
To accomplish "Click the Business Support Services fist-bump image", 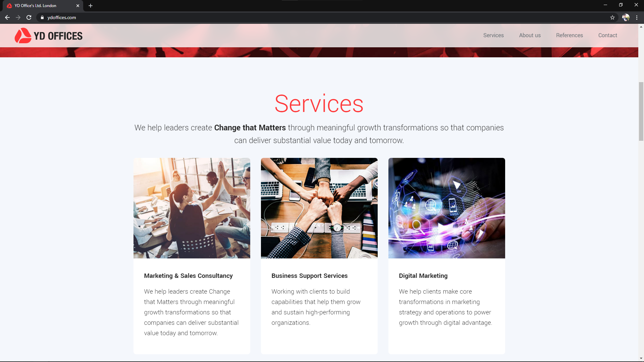I will pyautogui.click(x=319, y=208).
